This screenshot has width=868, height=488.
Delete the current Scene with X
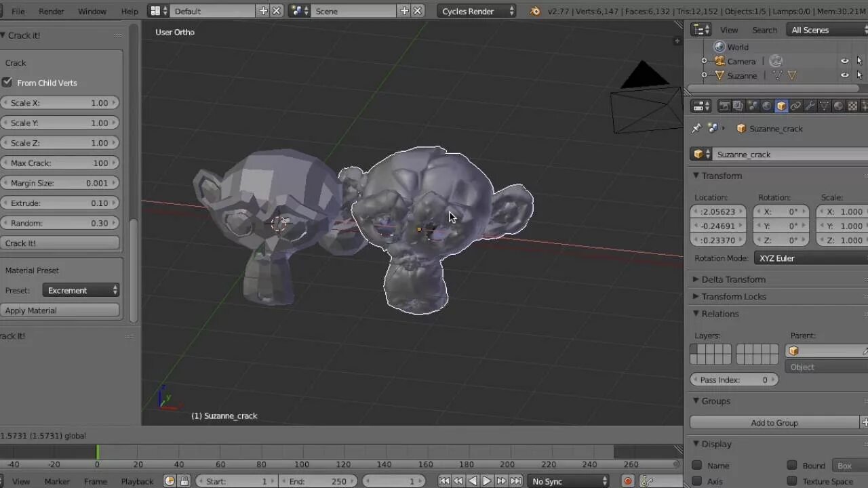coord(418,11)
